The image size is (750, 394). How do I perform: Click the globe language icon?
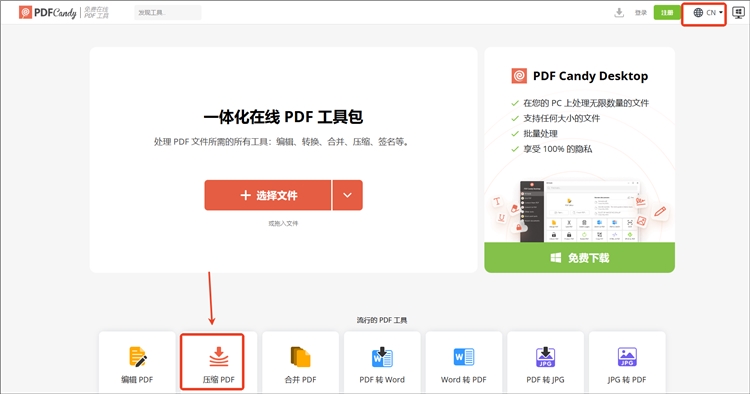[698, 12]
